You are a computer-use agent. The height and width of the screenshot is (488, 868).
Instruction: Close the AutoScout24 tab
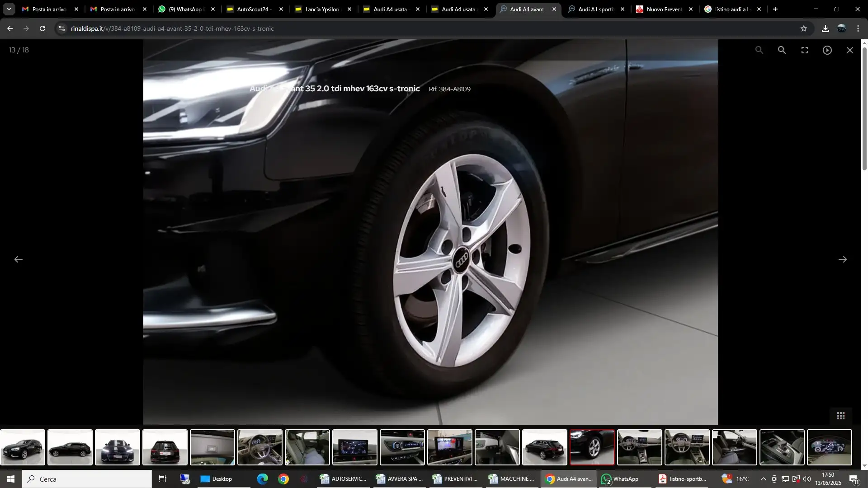point(281,9)
